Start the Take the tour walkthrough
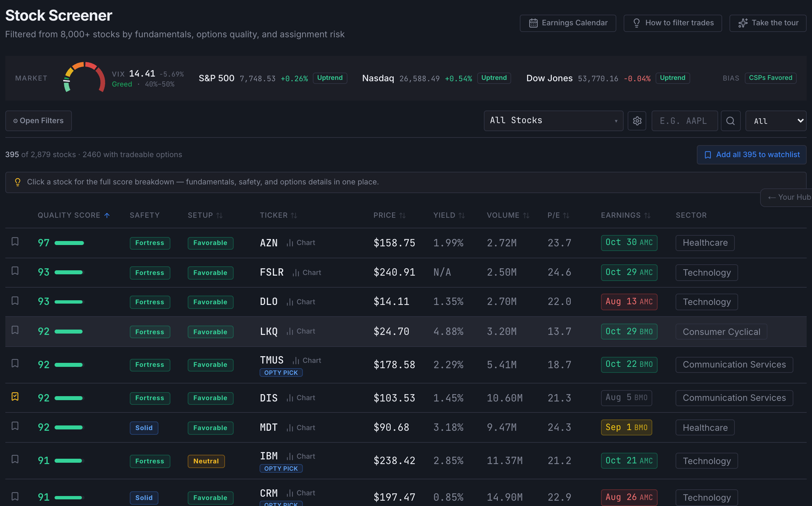812x506 pixels. click(768, 23)
